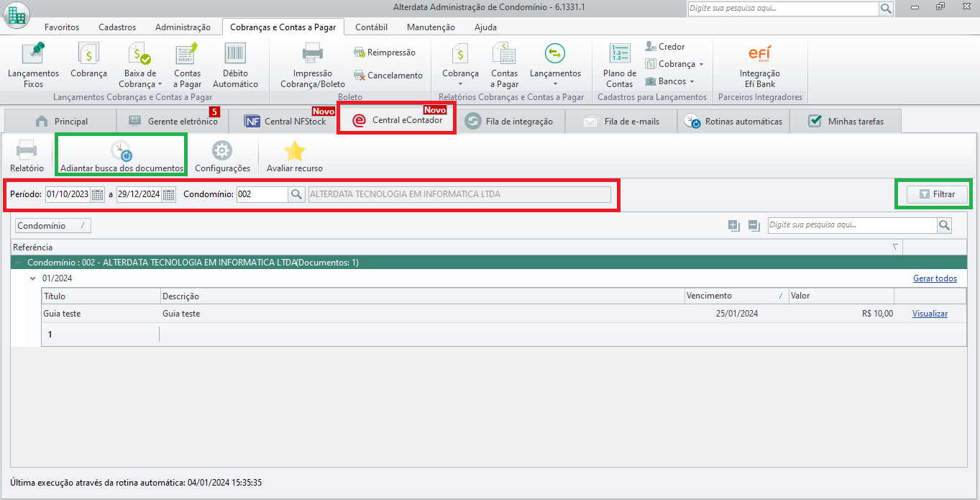Open Baixa de Cobrança dropdown arrow

[x=160, y=84]
